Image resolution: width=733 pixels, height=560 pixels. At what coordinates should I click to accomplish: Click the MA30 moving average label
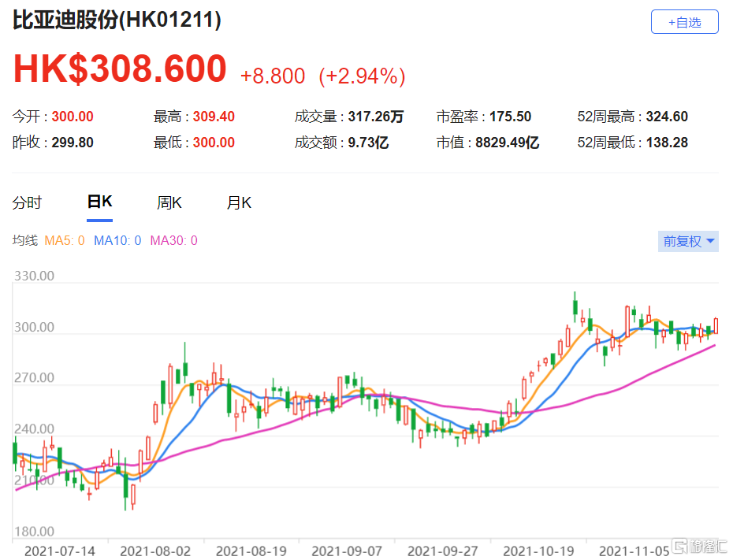174,240
